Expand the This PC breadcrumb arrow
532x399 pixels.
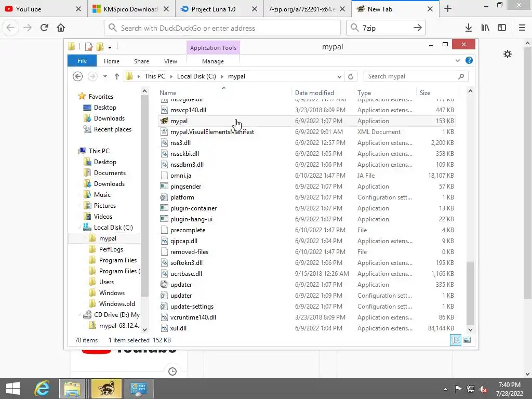[171, 76]
